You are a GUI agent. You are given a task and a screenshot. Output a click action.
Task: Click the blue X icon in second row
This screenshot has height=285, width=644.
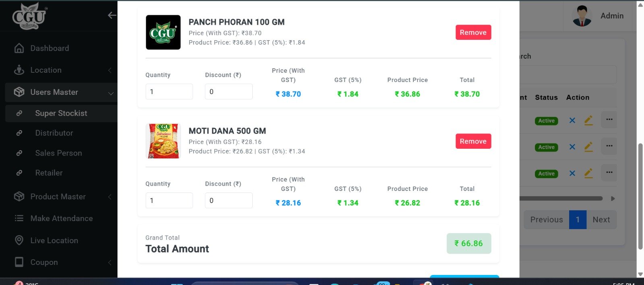coord(572,147)
